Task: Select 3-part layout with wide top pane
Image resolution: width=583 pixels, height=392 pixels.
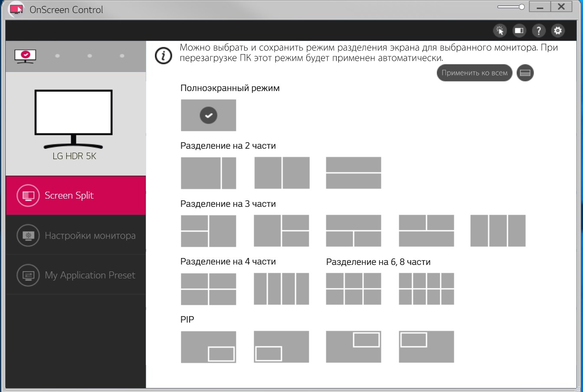Action: pos(354,231)
